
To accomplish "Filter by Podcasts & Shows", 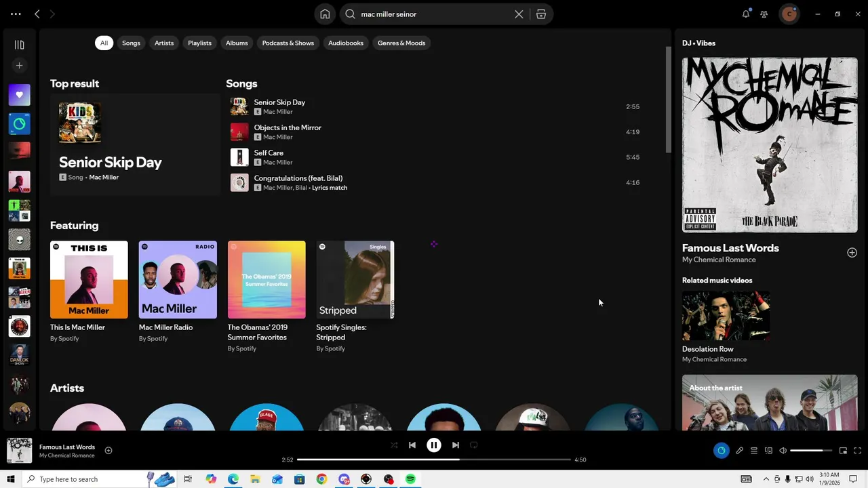I will (288, 43).
